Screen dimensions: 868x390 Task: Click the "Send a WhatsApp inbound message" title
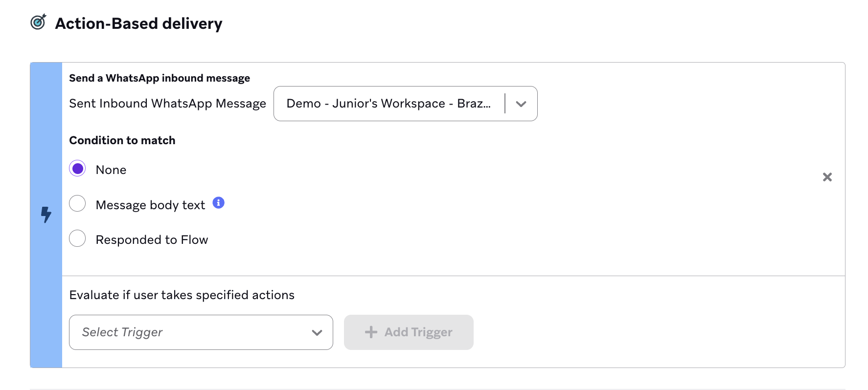(160, 78)
